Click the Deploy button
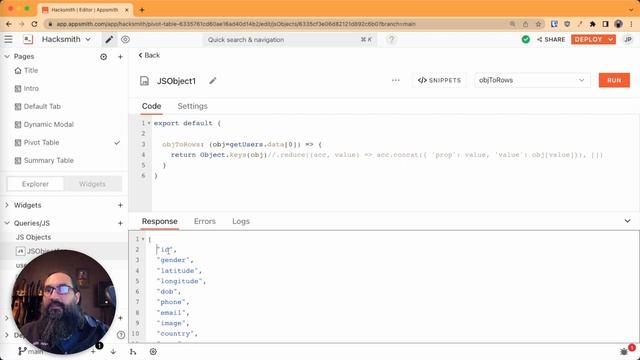Screen dimensions: 640x360 (589, 39)
